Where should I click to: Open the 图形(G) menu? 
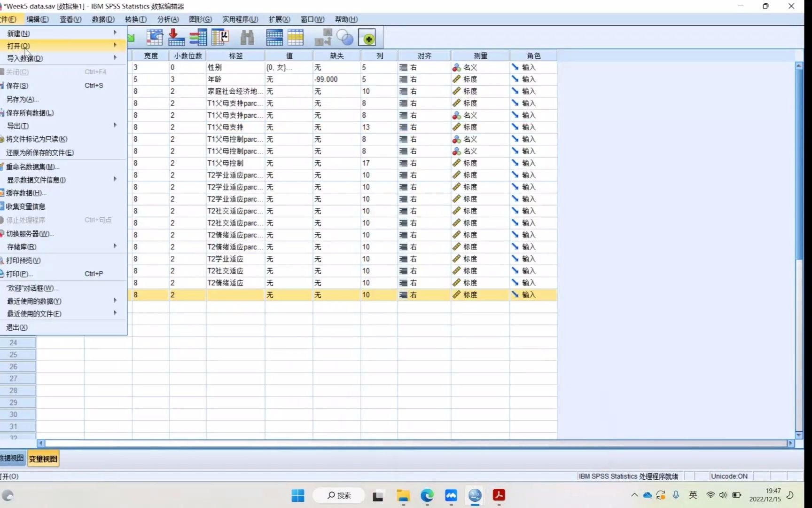tap(200, 19)
